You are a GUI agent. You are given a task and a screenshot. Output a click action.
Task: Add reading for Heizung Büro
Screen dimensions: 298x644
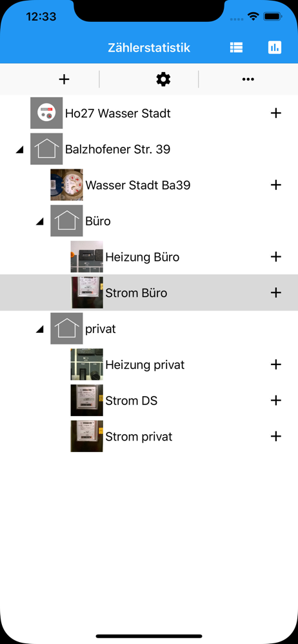[x=276, y=257]
